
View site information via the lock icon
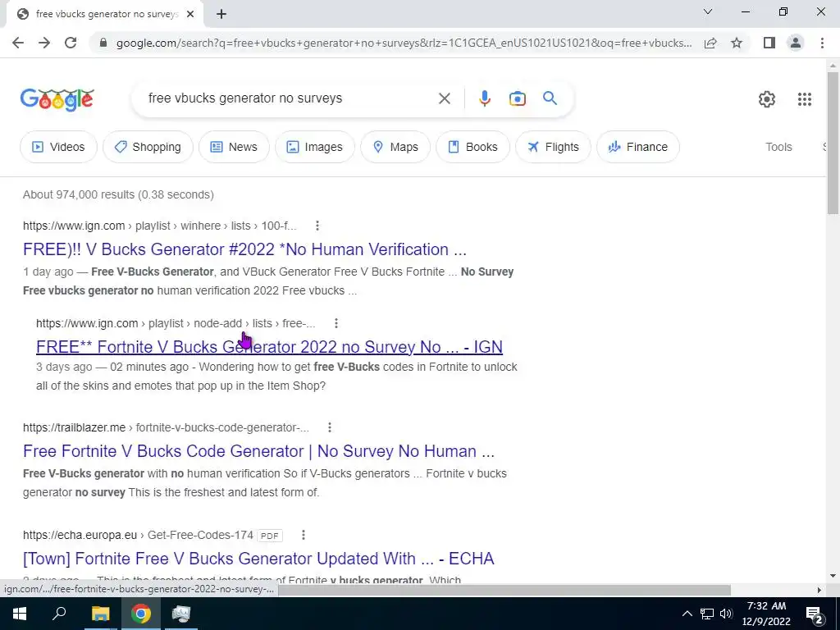103,43
